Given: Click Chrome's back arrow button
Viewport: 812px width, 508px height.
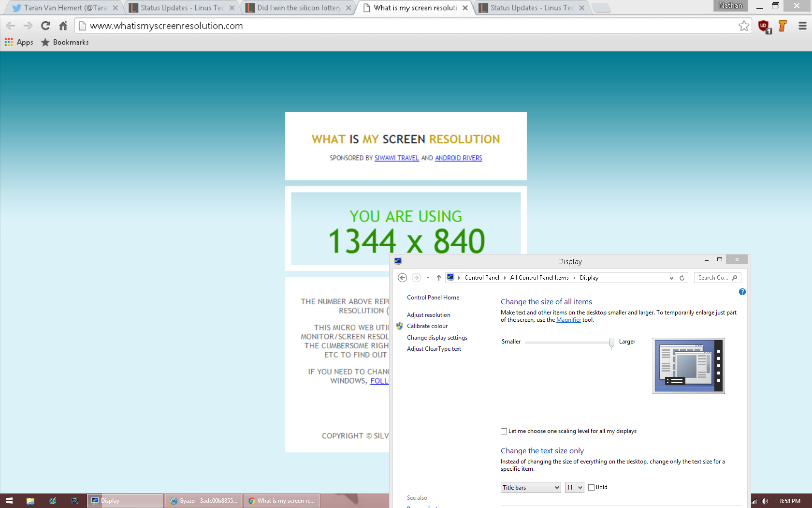Looking at the screenshot, I should [x=11, y=26].
